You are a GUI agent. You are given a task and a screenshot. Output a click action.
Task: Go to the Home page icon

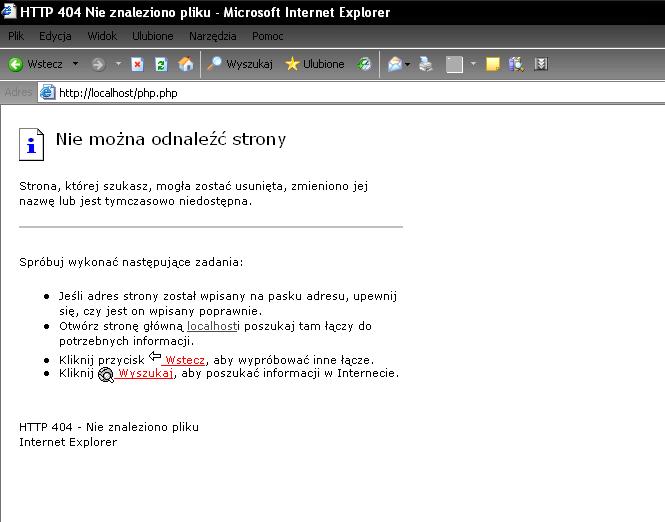185,64
